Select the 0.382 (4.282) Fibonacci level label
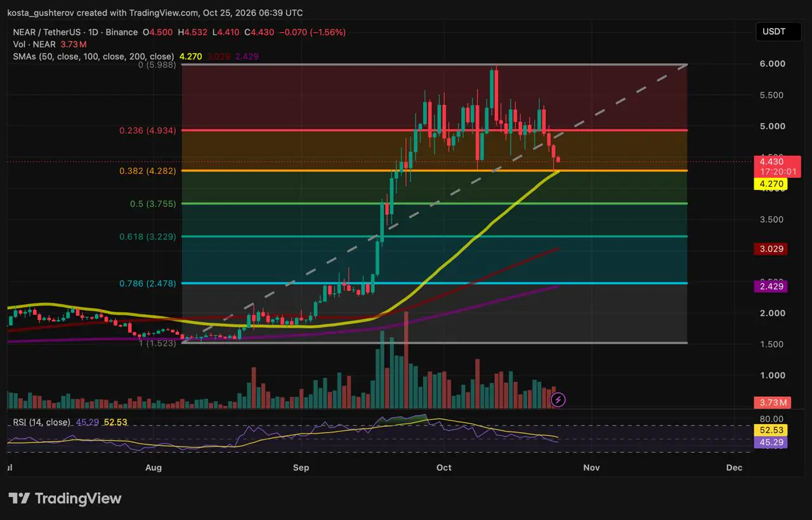The image size is (812, 520). tap(148, 171)
